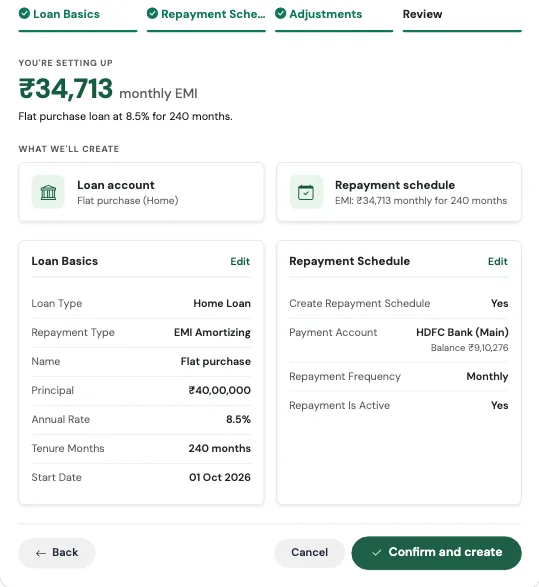The height and width of the screenshot is (587, 539).
Task: Click the Loan Basics green checkmark icon
Action: click(x=24, y=14)
